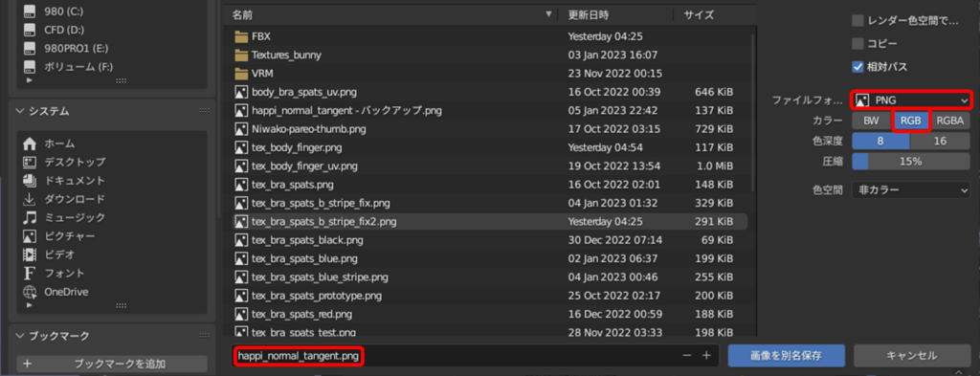Click the minus button to decrement filename number

point(687,355)
